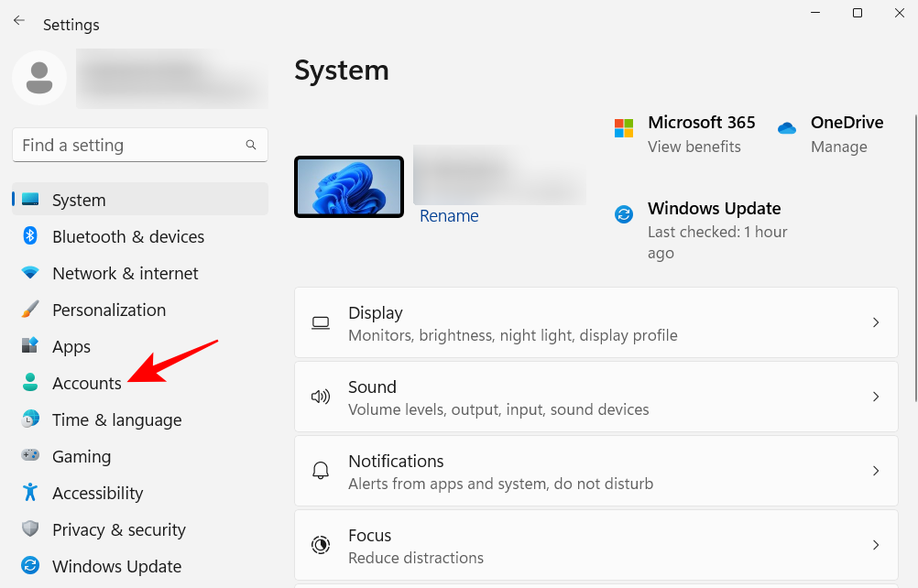Open OneDrive Manage link
Image resolution: width=918 pixels, height=588 pixels.
(838, 147)
